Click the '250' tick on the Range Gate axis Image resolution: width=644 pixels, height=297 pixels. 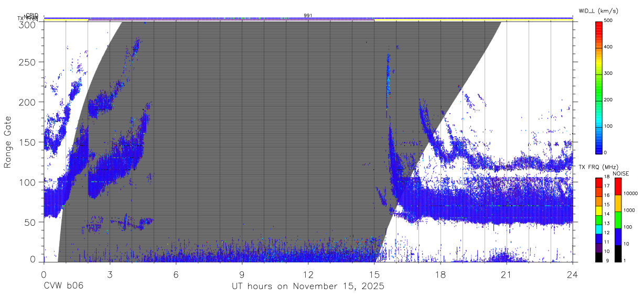[x=27, y=62]
